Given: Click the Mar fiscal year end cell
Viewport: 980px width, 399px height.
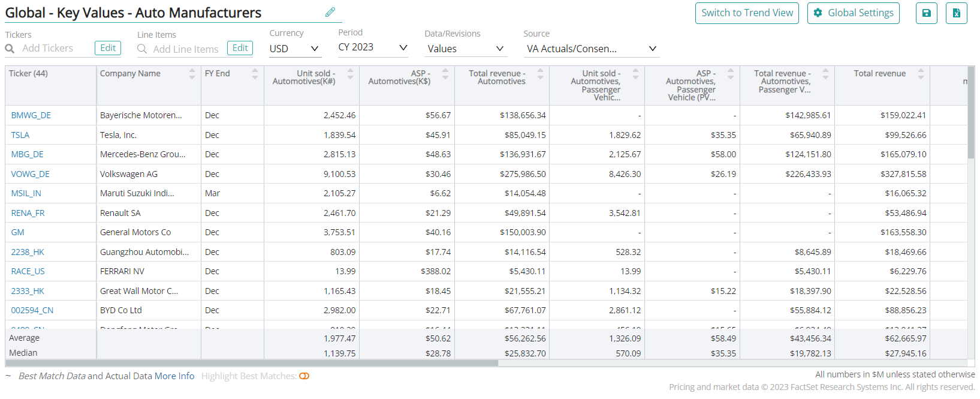Looking at the screenshot, I should [x=233, y=193].
